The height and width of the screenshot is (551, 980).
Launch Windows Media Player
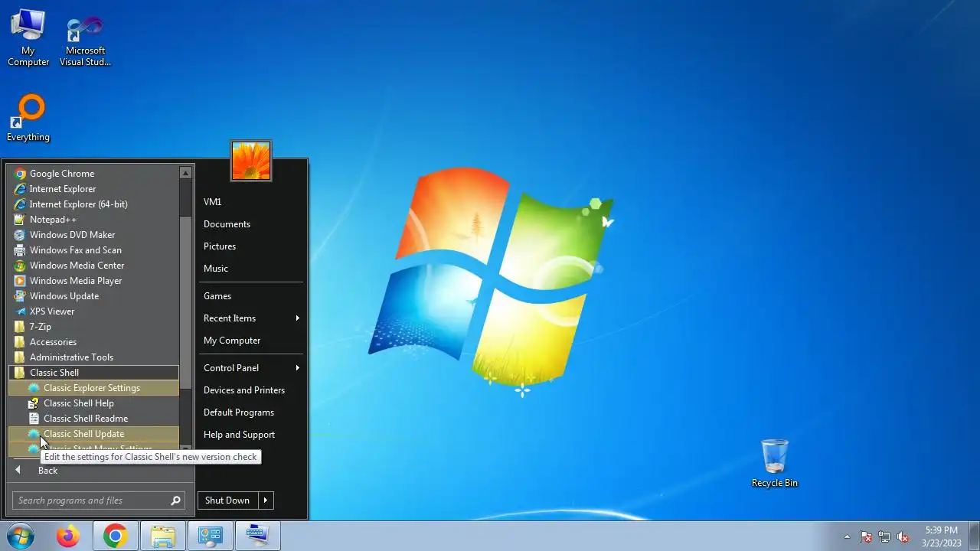93,281
